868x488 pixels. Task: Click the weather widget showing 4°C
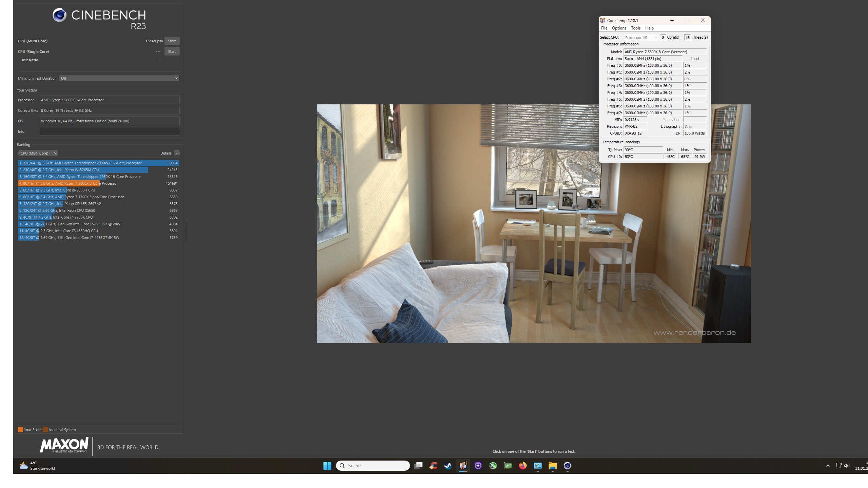coord(37,466)
